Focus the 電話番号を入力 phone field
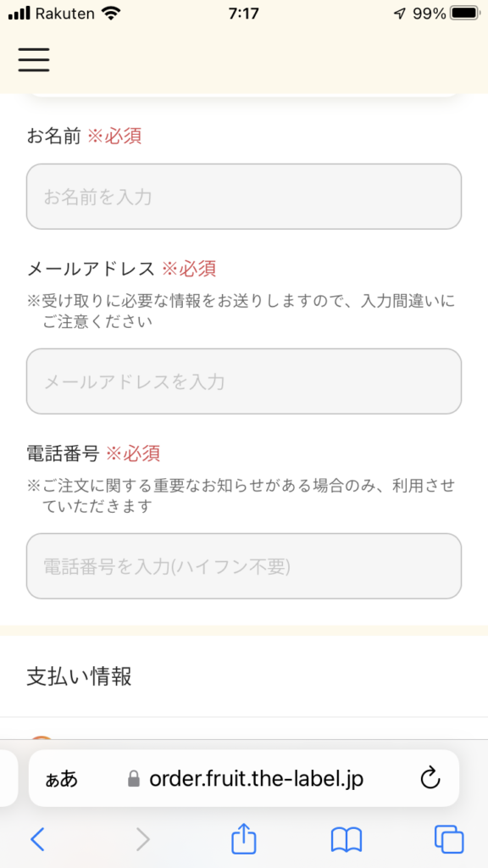This screenshot has height=868, width=488. 244,566
